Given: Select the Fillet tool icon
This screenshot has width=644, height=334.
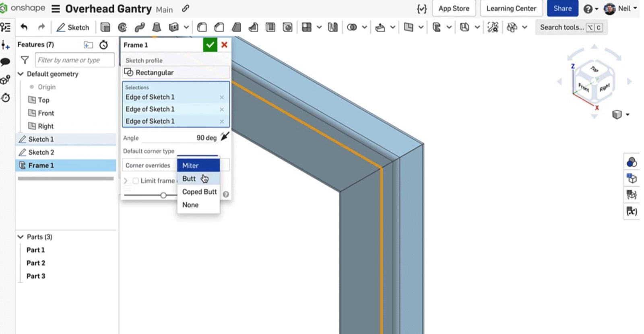Looking at the screenshot, I should (x=202, y=27).
